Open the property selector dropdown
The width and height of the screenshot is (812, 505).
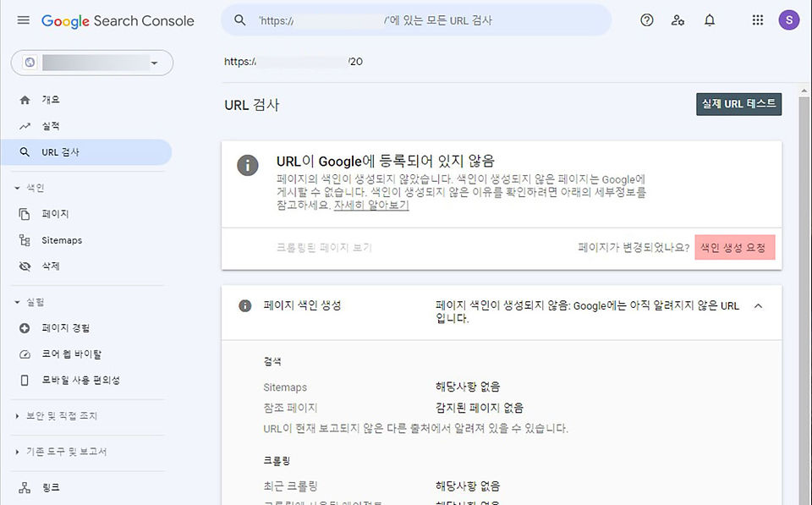pyautogui.click(x=92, y=63)
